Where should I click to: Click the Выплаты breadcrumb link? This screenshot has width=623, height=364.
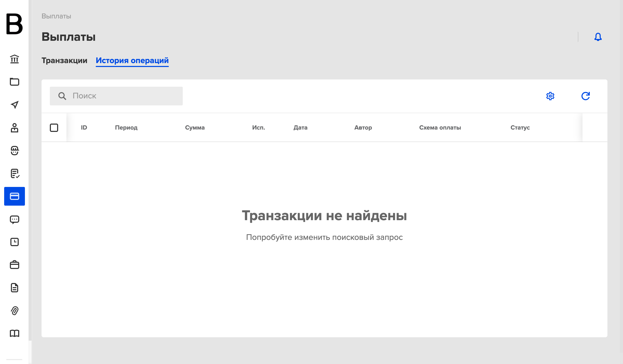pyautogui.click(x=56, y=16)
